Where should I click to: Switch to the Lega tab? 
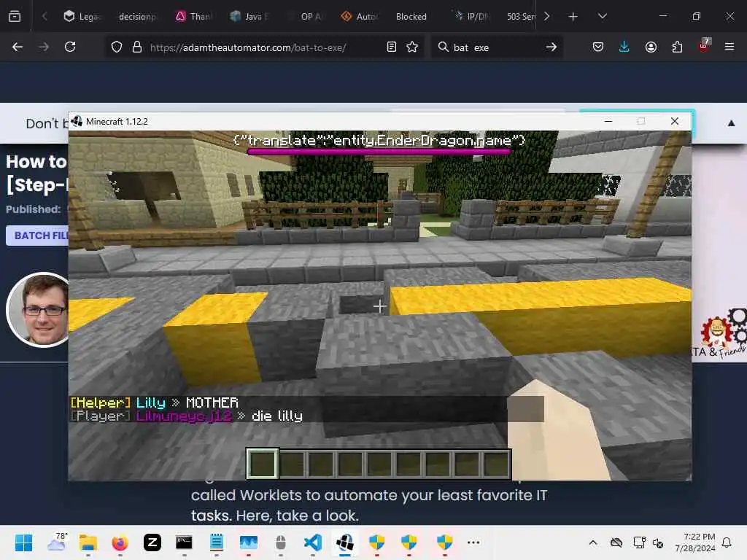(x=82, y=17)
